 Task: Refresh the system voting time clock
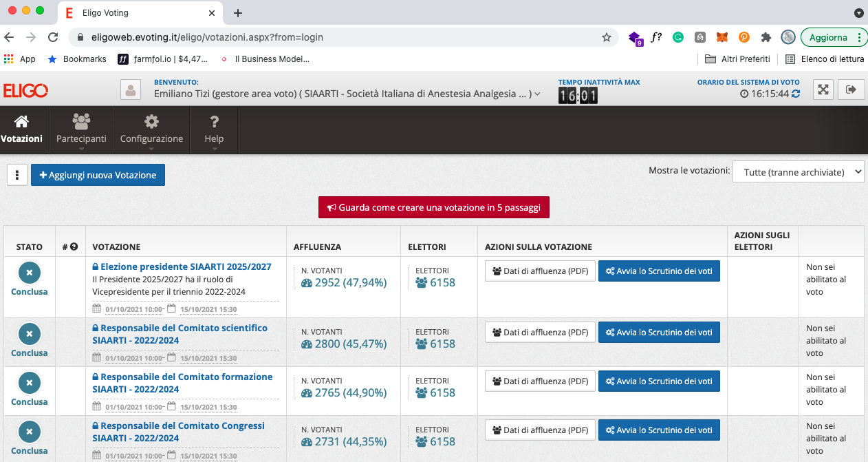[x=796, y=94]
